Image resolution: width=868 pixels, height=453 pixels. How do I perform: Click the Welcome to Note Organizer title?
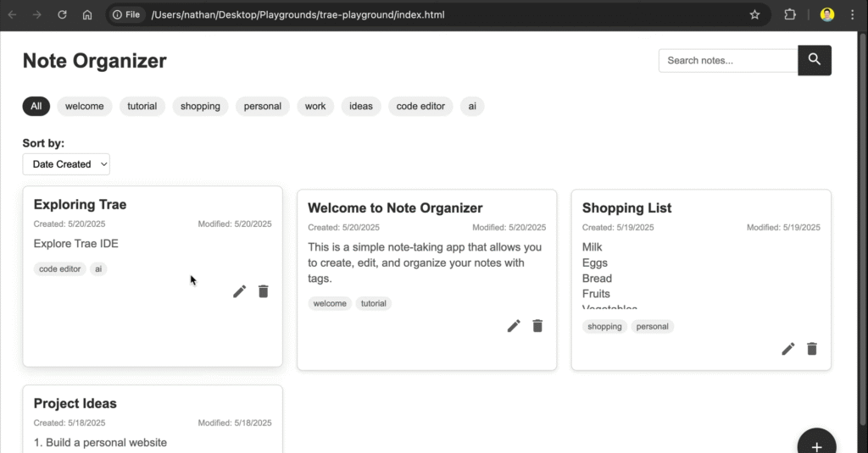[x=395, y=208]
